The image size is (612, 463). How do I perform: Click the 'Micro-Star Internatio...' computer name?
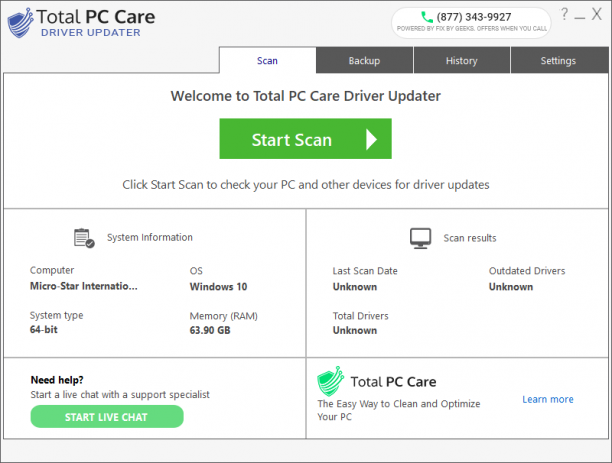pos(84,286)
